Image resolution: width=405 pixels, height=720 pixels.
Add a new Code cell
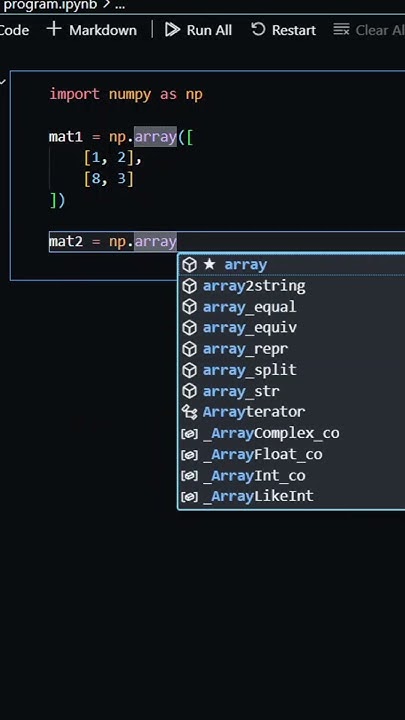[x=14, y=30]
